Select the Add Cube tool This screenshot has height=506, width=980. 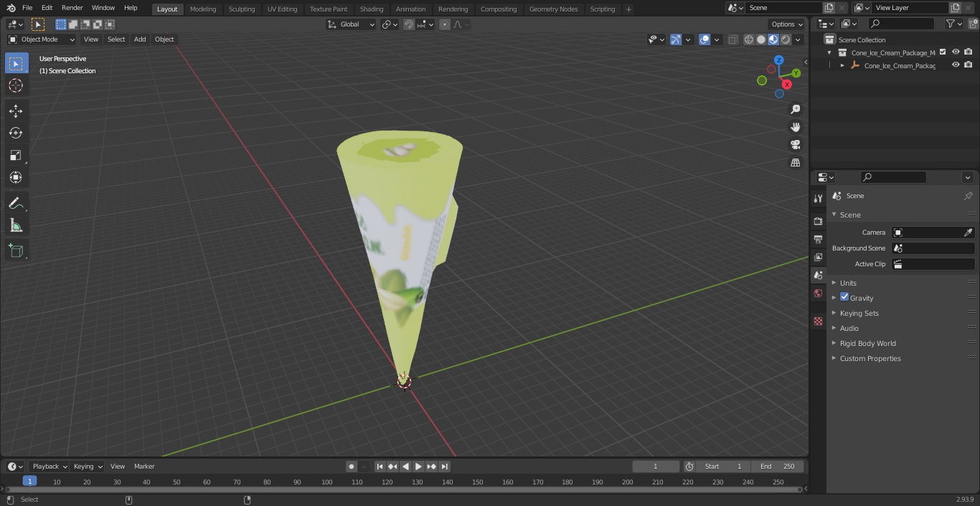pos(16,251)
